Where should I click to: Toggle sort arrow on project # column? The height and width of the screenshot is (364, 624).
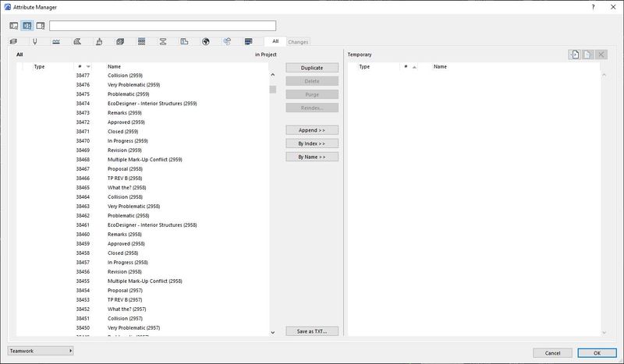[88, 66]
